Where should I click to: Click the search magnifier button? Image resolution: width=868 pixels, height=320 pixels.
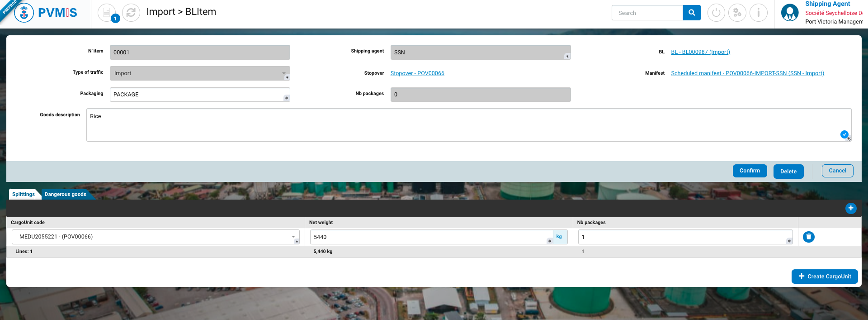tap(692, 13)
